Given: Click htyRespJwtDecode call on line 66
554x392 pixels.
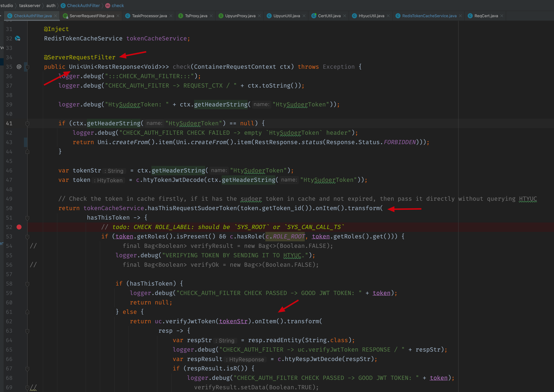Looking at the screenshot, I should 313,359.
